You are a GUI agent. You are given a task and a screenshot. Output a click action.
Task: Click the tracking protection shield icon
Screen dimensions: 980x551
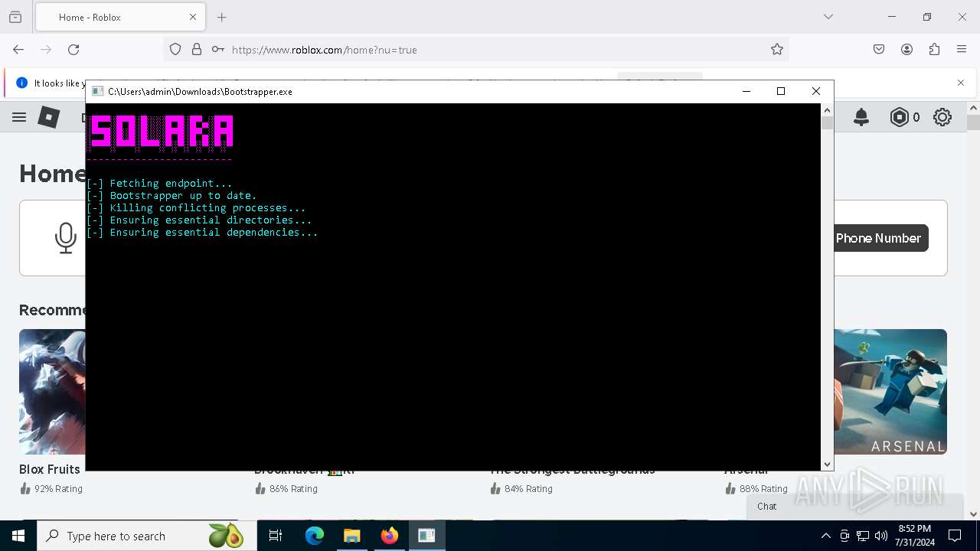coord(175,50)
